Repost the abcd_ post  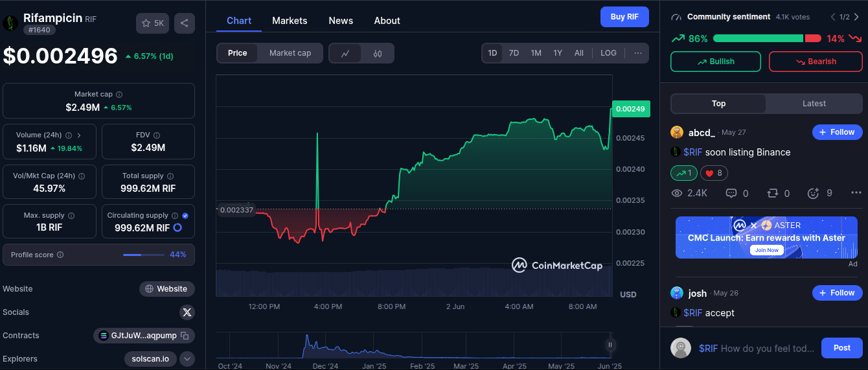click(x=772, y=193)
